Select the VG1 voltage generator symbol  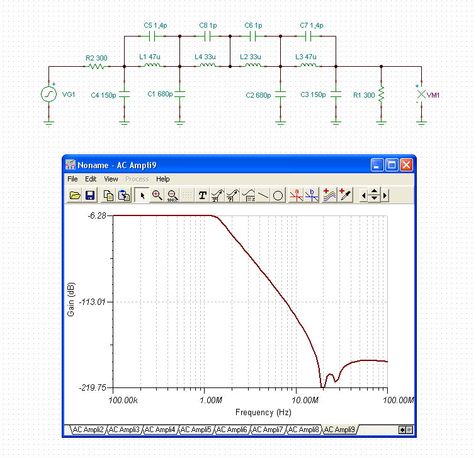pyautogui.click(x=49, y=94)
